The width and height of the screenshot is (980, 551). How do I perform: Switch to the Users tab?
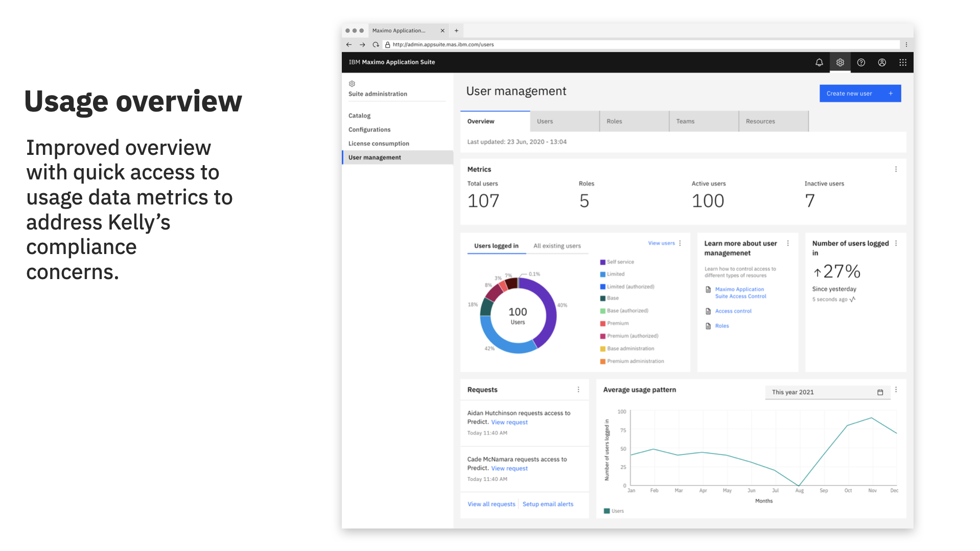[x=565, y=121]
